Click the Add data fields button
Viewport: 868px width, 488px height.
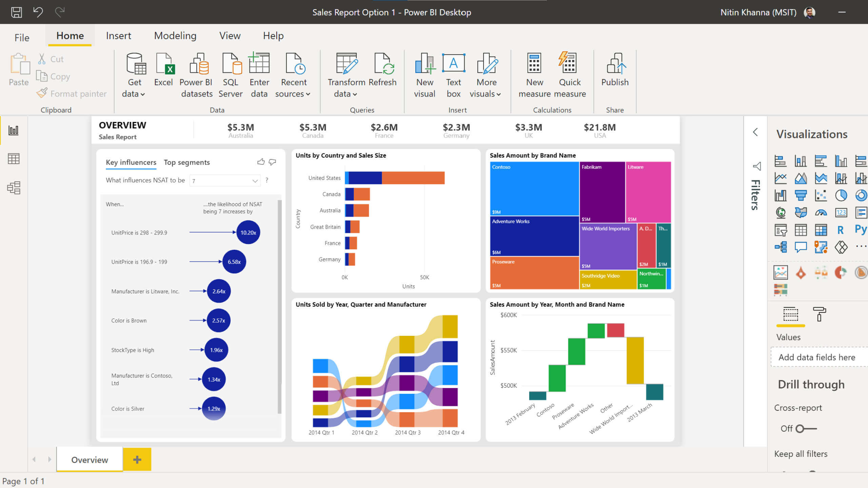coord(817,357)
